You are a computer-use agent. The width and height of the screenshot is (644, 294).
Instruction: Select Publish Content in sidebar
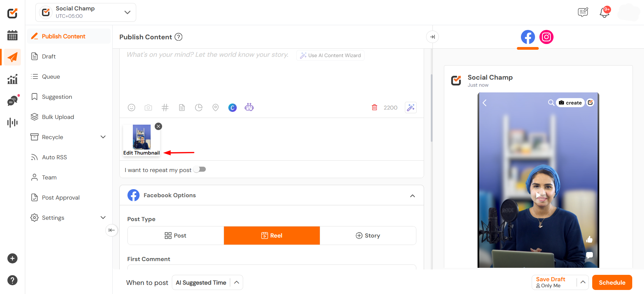pos(69,36)
